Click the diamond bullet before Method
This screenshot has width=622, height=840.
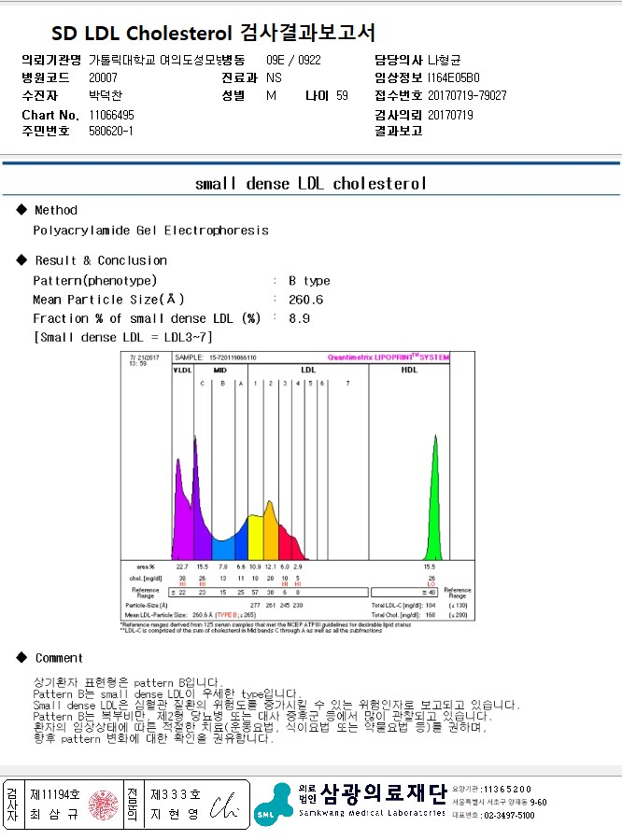(x=21, y=209)
